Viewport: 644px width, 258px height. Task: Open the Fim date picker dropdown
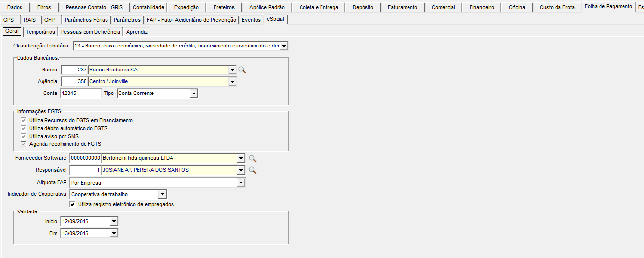tap(114, 234)
